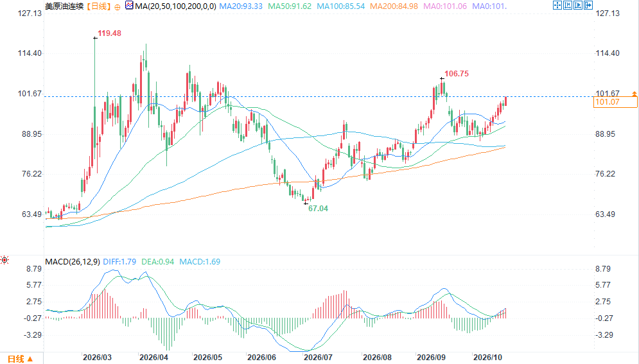Open MA(20,50,100,200,0,0) parameter settings
Viewport: 639px width, 364px height.
(x=175, y=6)
